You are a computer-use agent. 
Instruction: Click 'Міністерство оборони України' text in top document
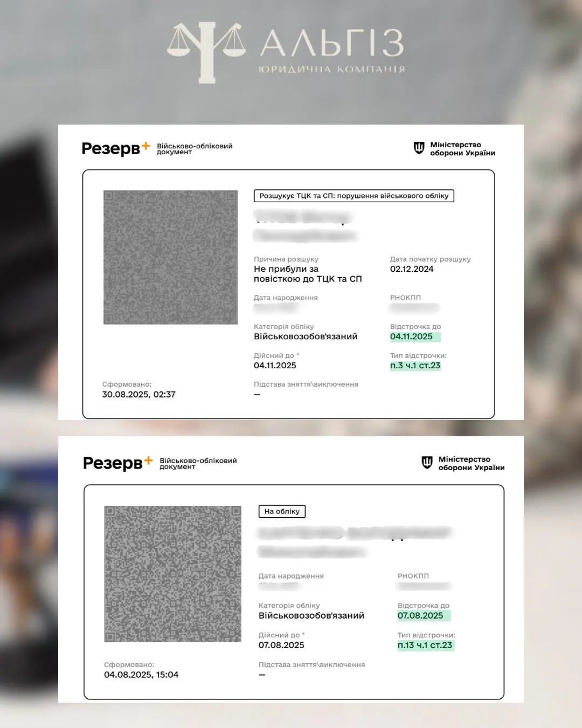[462, 149]
